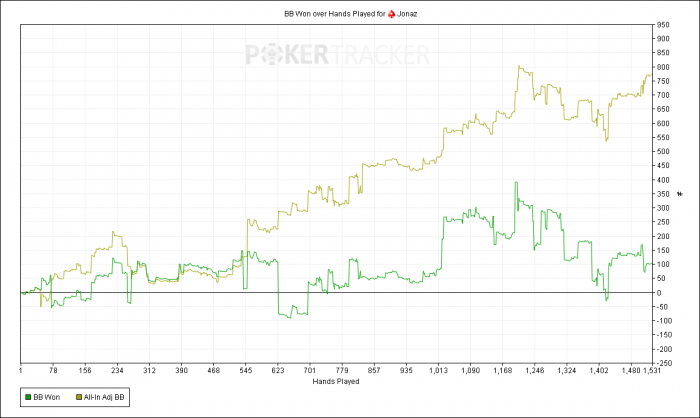Screen dimensions: 700x418
Task: Click y-axis value 550
Action: [663, 138]
